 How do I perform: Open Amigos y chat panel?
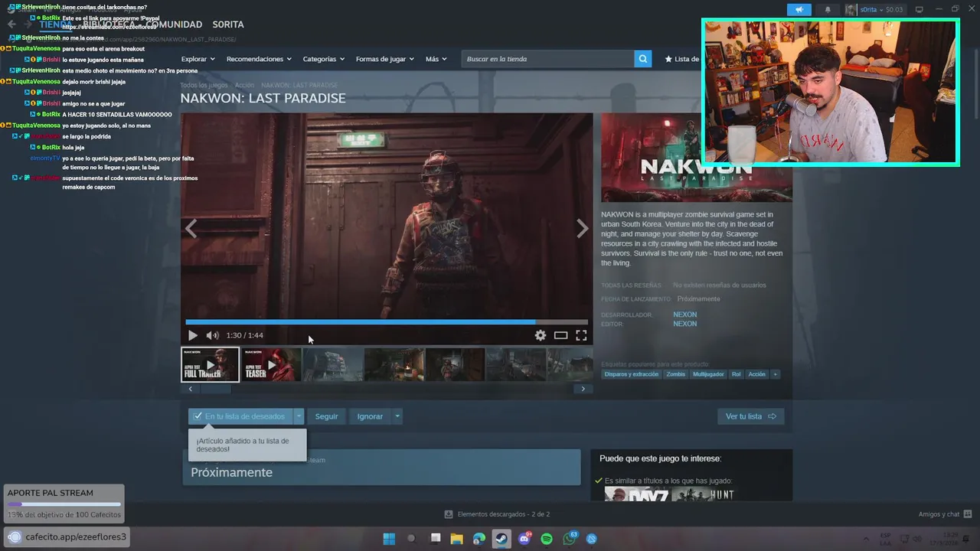coord(945,514)
